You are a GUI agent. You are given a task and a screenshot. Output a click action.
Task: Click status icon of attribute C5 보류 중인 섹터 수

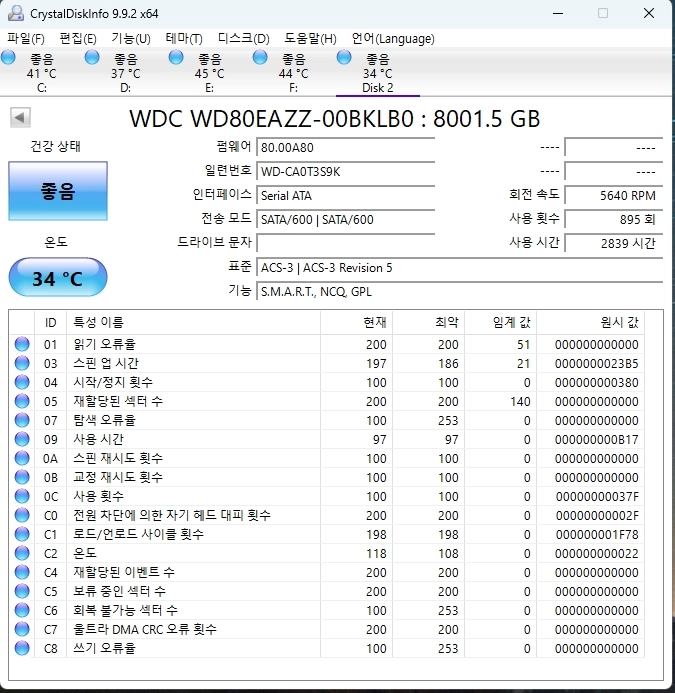(x=22, y=591)
